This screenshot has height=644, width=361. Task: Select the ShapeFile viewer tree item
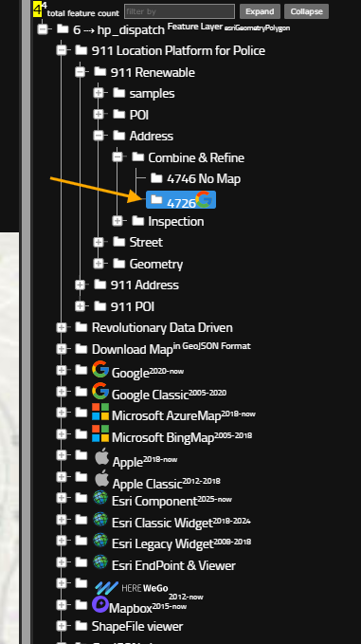point(129,626)
